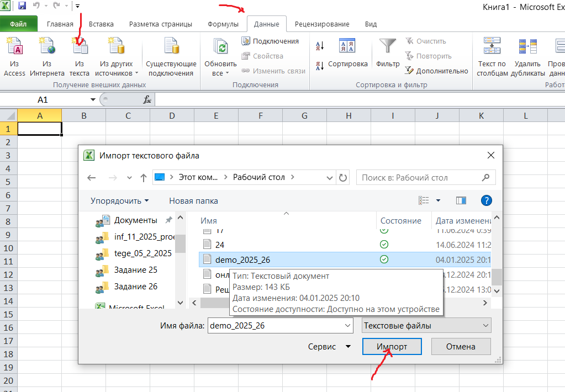
Task: Switch to the Рецензирование tab
Action: click(322, 24)
